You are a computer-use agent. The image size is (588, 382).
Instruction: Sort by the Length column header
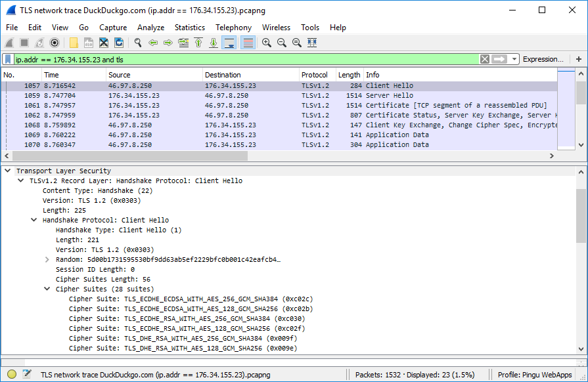pyautogui.click(x=349, y=75)
